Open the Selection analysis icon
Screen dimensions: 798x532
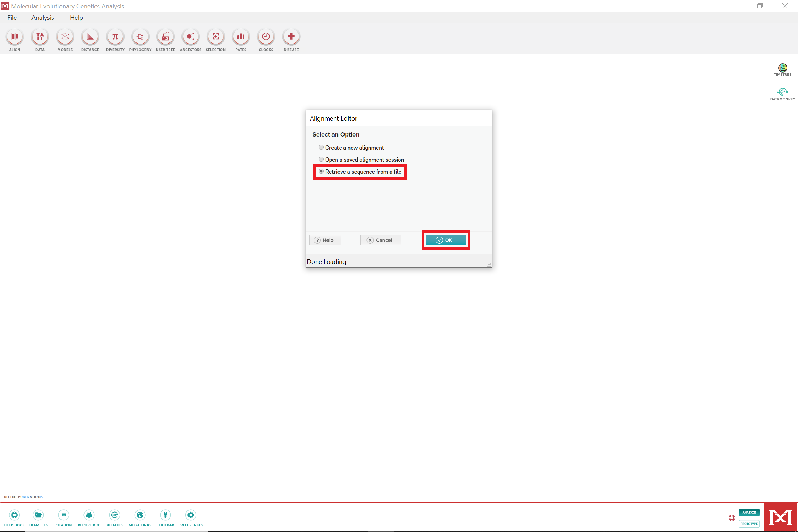coord(216,37)
